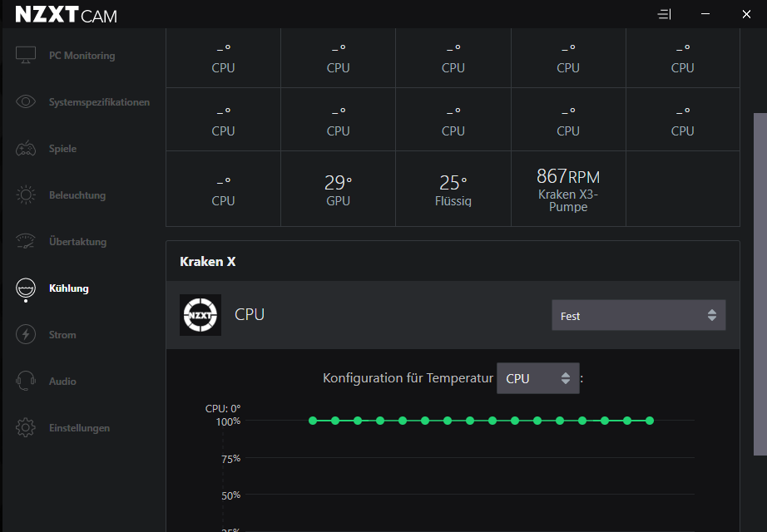This screenshot has width=767, height=532.
Task: Click the Audio headset icon
Action: click(26, 381)
